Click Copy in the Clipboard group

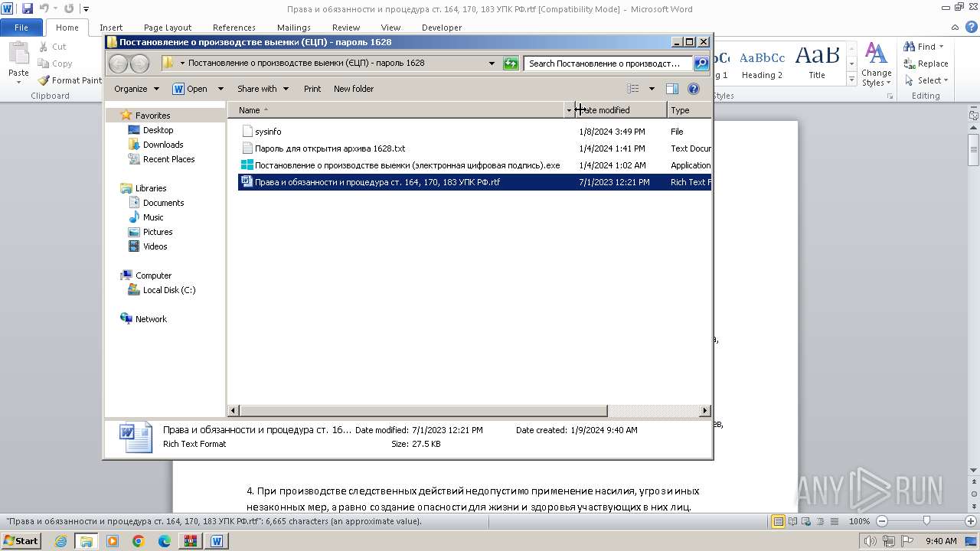55,64
